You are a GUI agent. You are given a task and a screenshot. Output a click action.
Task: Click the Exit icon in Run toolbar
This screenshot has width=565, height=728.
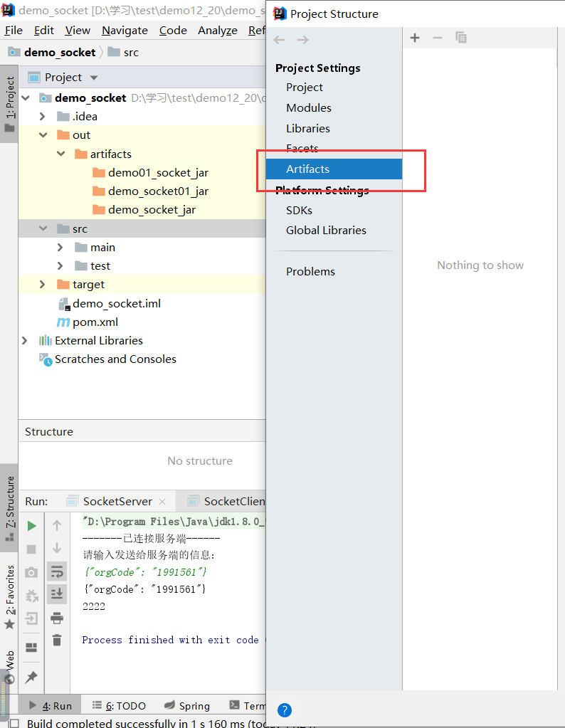tap(31, 618)
